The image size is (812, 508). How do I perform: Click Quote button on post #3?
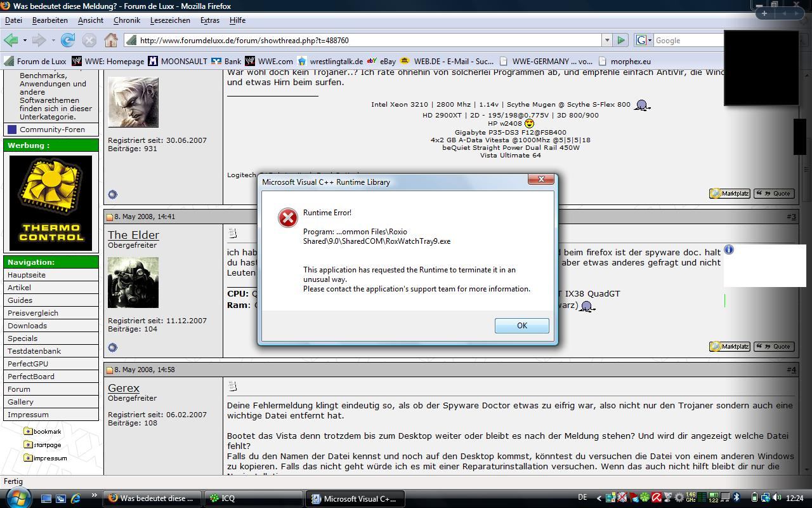(x=774, y=347)
